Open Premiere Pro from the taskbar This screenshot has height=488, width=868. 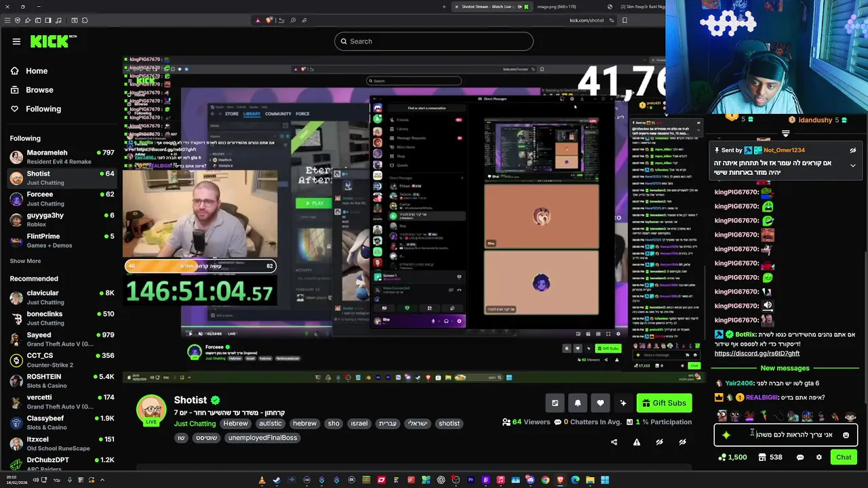coord(471,480)
